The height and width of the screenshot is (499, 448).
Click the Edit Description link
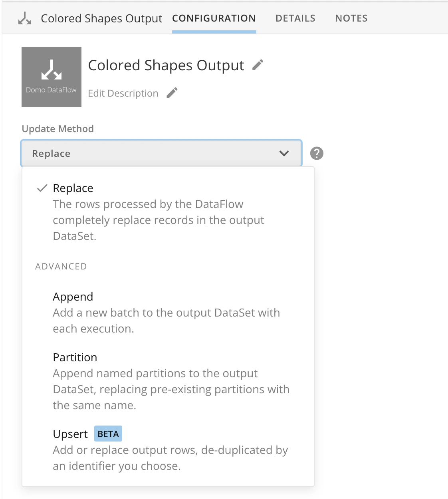(x=123, y=93)
